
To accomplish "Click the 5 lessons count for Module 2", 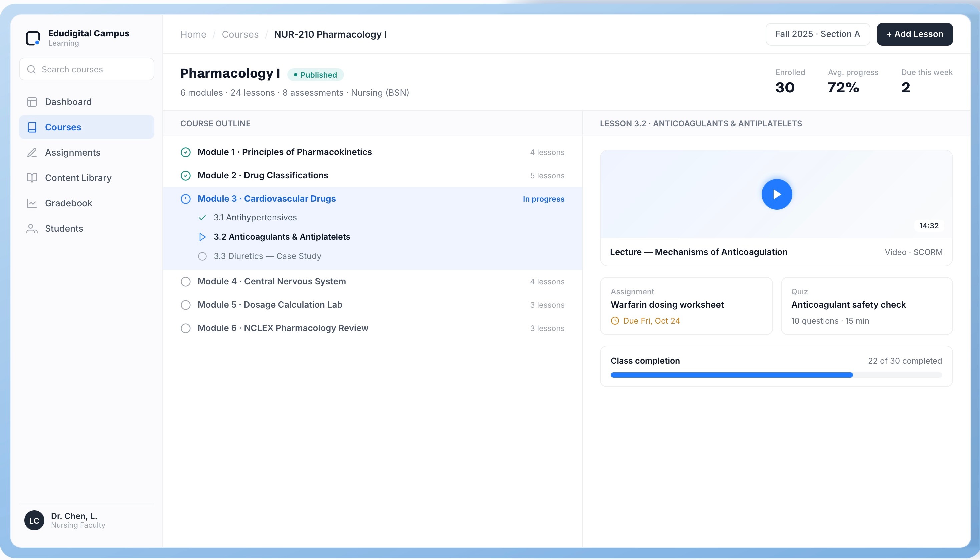I will click(x=547, y=176).
